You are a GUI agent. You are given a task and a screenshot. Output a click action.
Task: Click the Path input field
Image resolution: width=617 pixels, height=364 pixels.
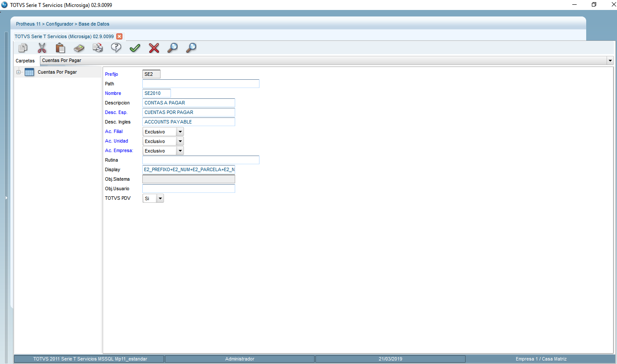[201, 84]
